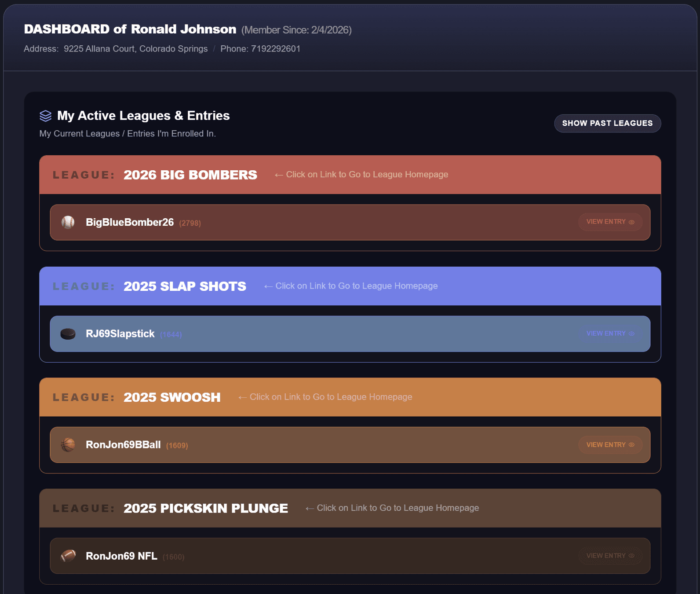Image resolution: width=700 pixels, height=594 pixels.
Task: Open the 2026 Big Bombers league homepage
Action: 190,175
